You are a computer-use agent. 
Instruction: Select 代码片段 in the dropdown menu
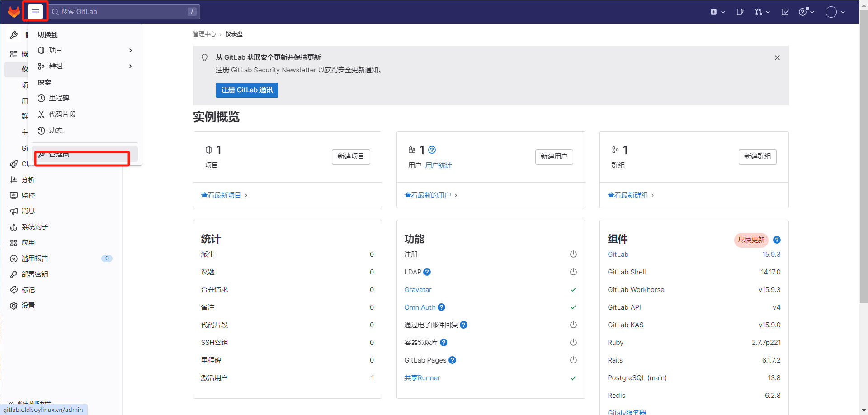point(85,114)
